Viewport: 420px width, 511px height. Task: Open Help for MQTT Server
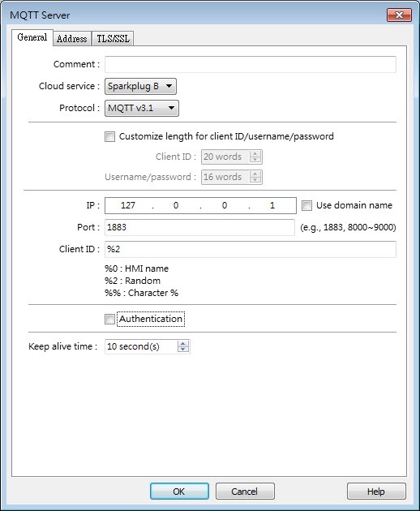376,491
